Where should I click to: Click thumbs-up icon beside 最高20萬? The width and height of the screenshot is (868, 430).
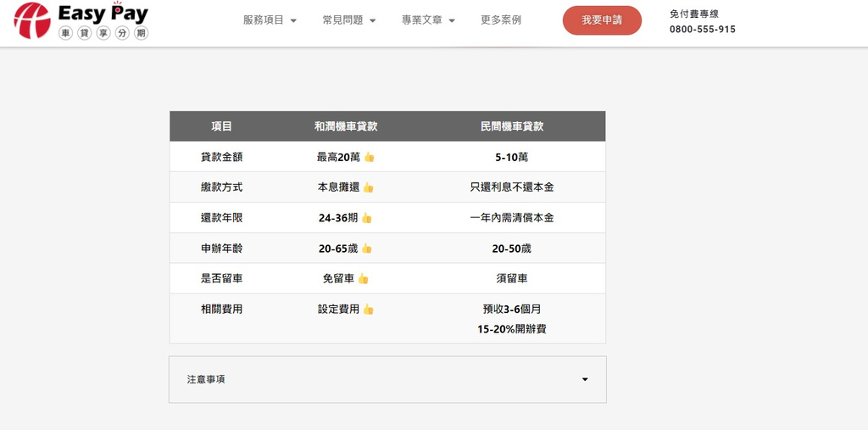pos(369,157)
